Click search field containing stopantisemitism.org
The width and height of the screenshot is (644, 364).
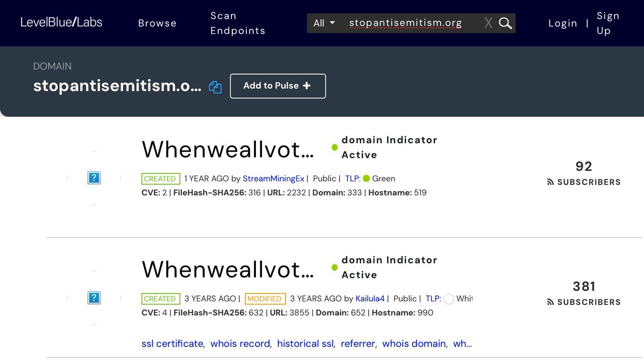pyautogui.click(x=408, y=23)
